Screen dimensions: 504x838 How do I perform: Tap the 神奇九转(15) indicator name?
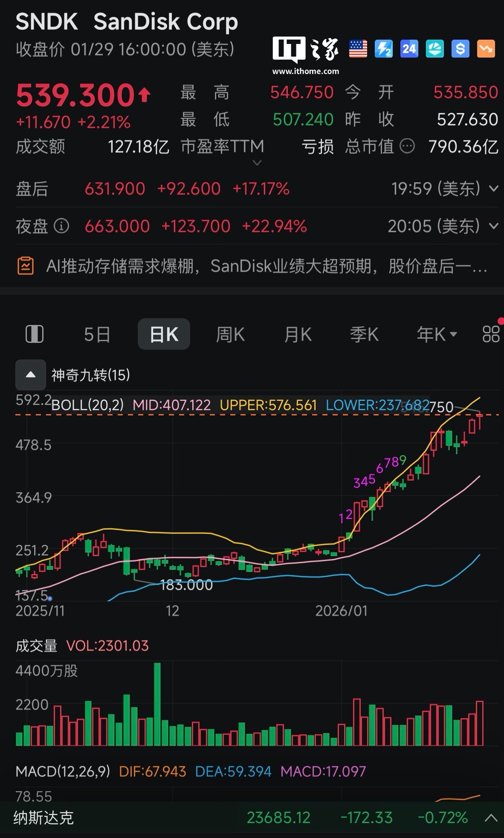[x=91, y=375]
